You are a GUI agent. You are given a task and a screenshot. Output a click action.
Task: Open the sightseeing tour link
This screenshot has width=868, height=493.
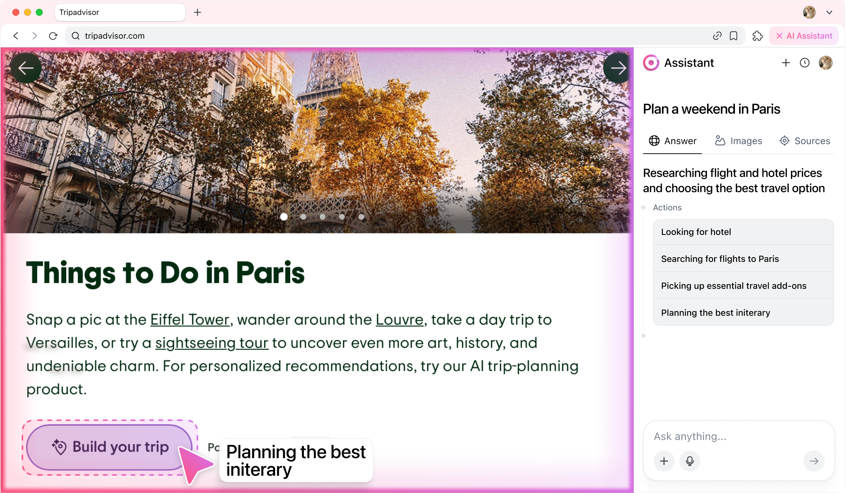(212, 343)
